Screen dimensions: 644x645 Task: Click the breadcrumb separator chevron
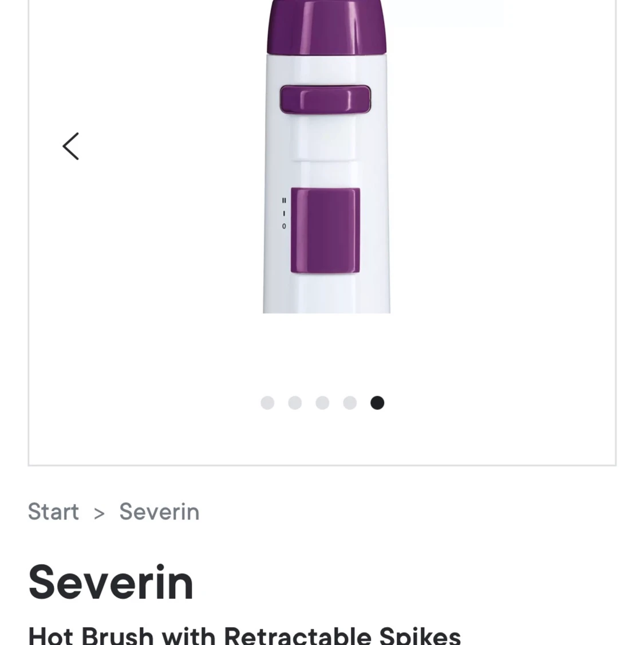99,513
